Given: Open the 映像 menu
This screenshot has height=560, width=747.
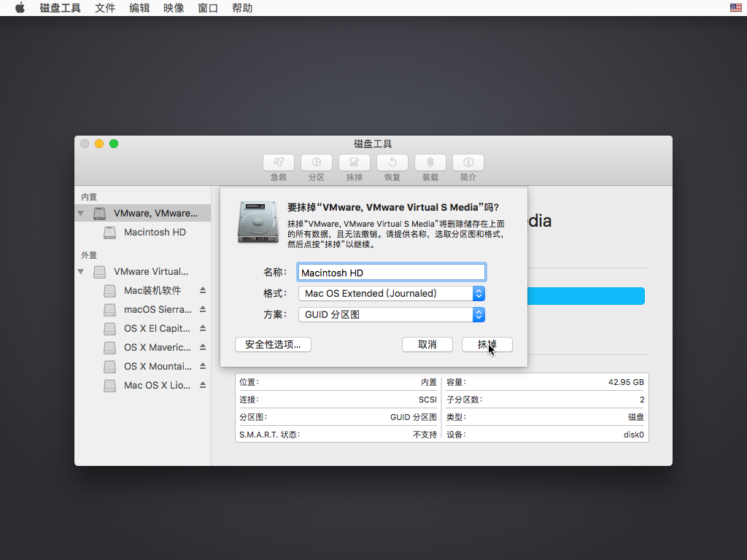Looking at the screenshot, I should coord(174,8).
